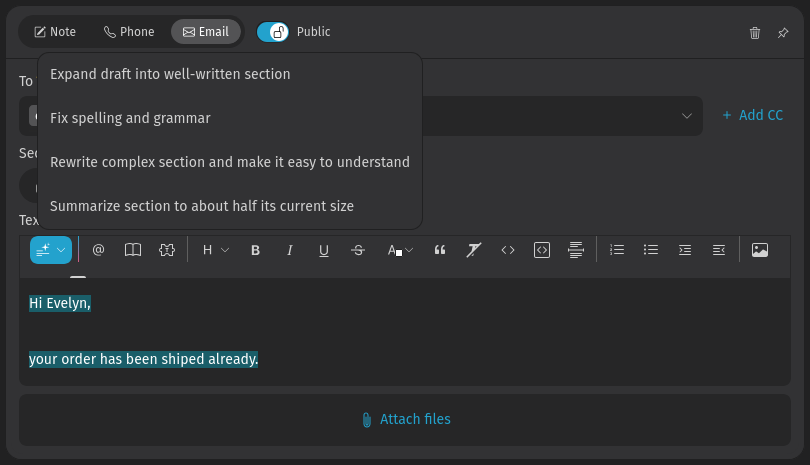Open the AI writing assistant button

coord(51,250)
